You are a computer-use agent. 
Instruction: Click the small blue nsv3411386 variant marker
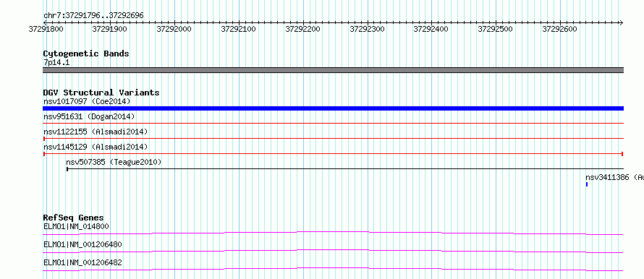(x=587, y=184)
